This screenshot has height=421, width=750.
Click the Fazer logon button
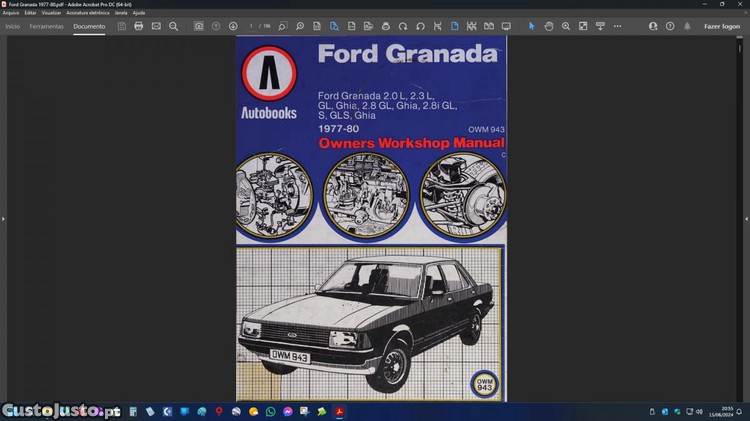click(722, 26)
